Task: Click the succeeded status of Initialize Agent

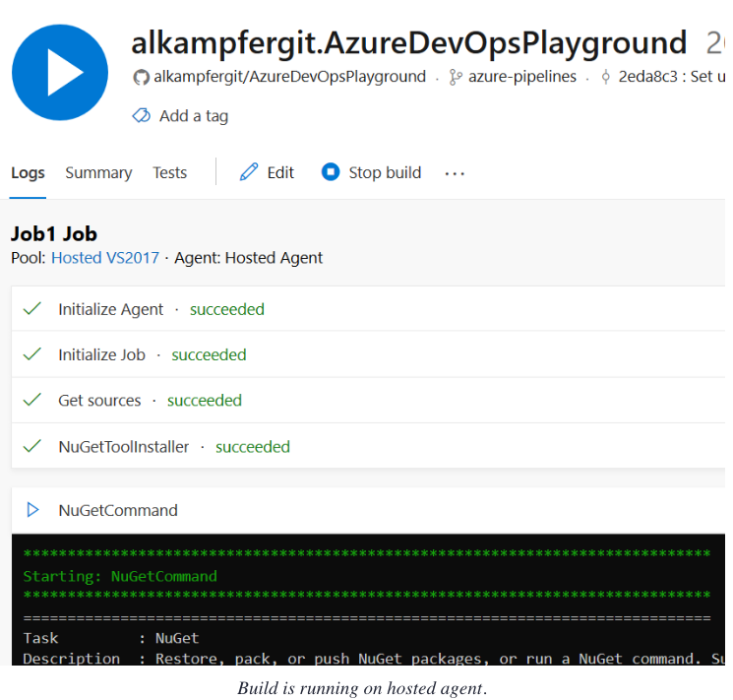Action: (226, 309)
